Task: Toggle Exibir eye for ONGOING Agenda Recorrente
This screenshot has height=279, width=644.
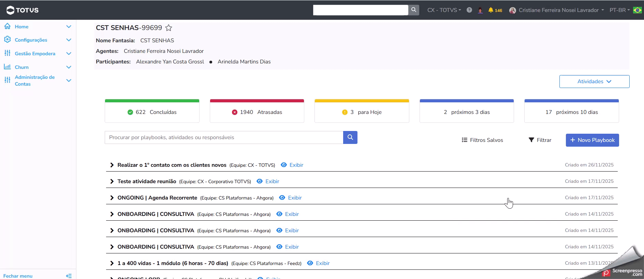Action: click(x=282, y=197)
